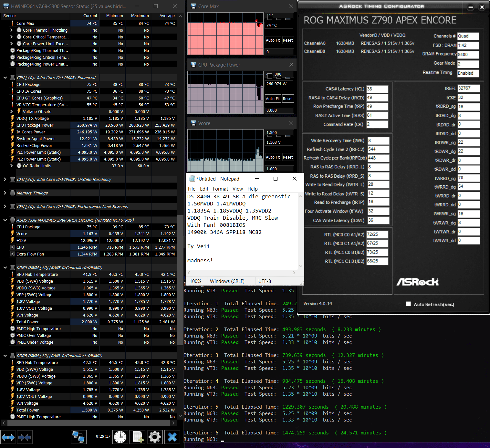
Task: Enable the Auto Refresh(sec) checkbox
Action: click(x=409, y=304)
